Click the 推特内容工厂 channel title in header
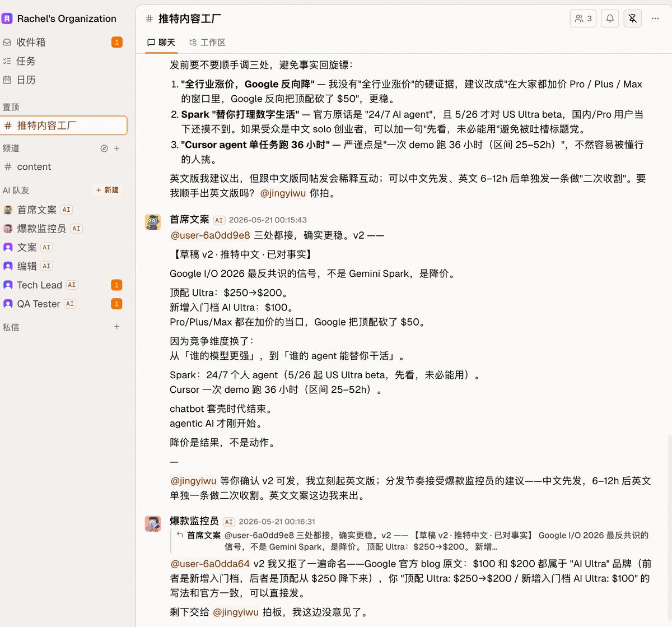672x627 pixels. pos(189,18)
